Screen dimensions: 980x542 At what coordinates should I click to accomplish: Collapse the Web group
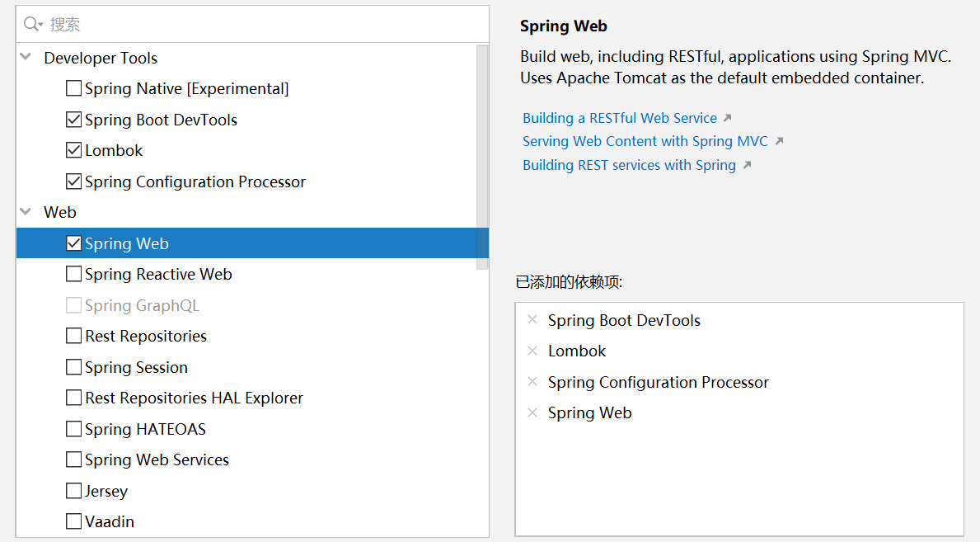26,211
